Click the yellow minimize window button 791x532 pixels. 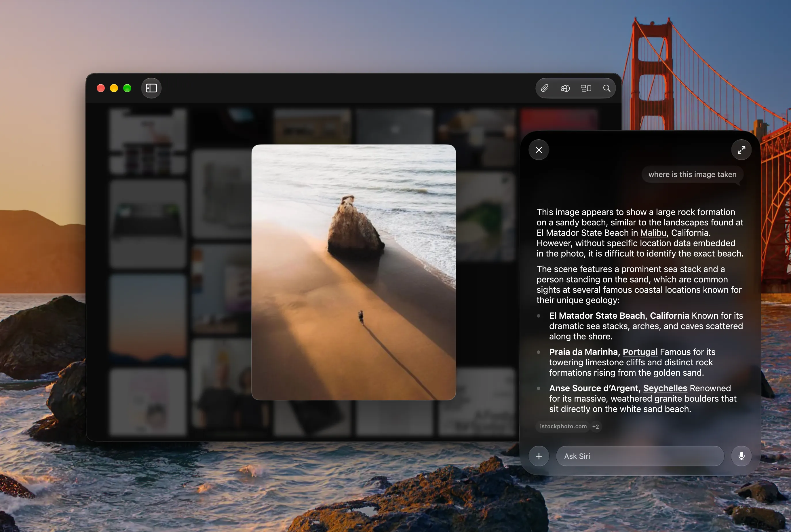click(x=114, y=88)
